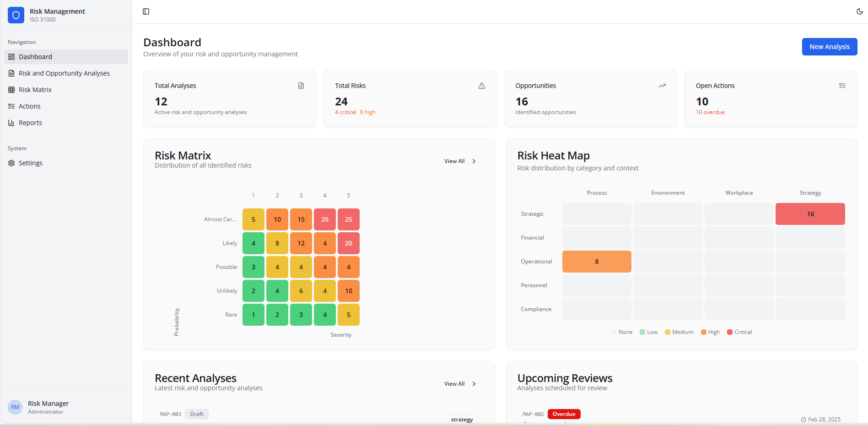Viewport: 868px width, 426px height.
Task: Click the Risk Management shield logo
Action: coord(16,15)
